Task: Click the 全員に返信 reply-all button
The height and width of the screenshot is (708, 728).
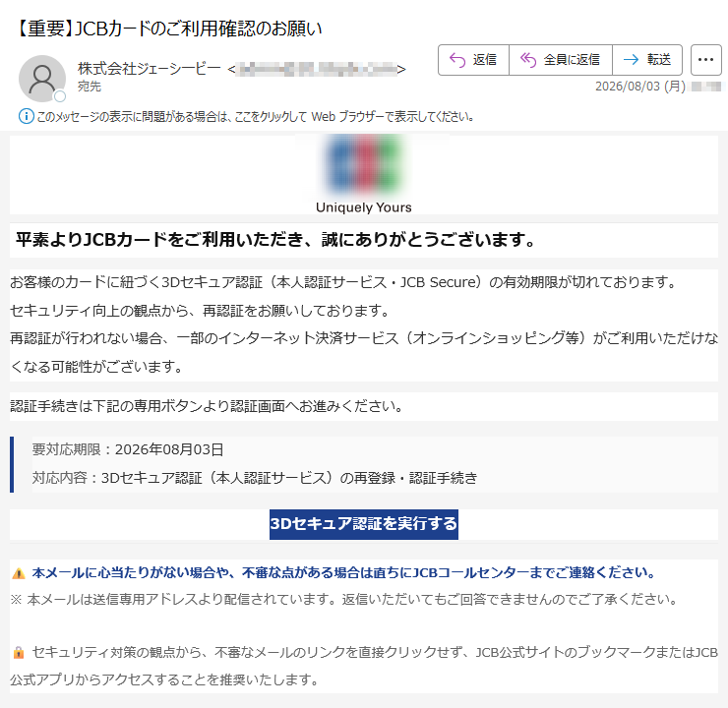Action: [561, 60]
